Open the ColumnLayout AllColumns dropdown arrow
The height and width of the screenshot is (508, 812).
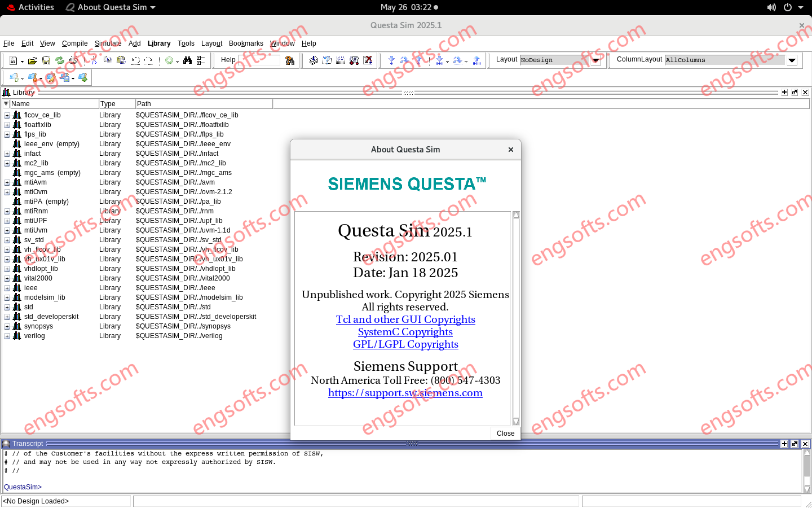tap(792, 60)
